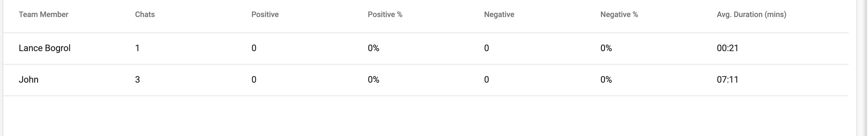
Task: Click the vertical scrollbar at right edge
Action: [x=862, y=68]
